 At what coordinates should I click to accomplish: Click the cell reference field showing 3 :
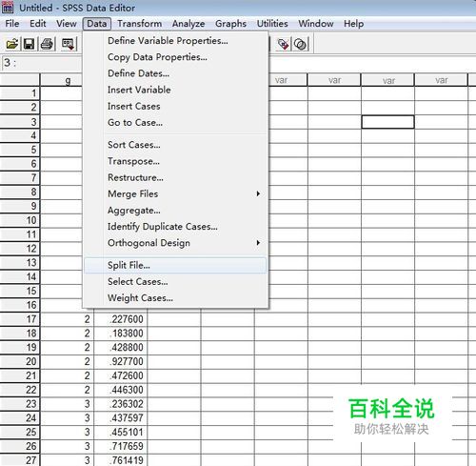coord(42,63)
